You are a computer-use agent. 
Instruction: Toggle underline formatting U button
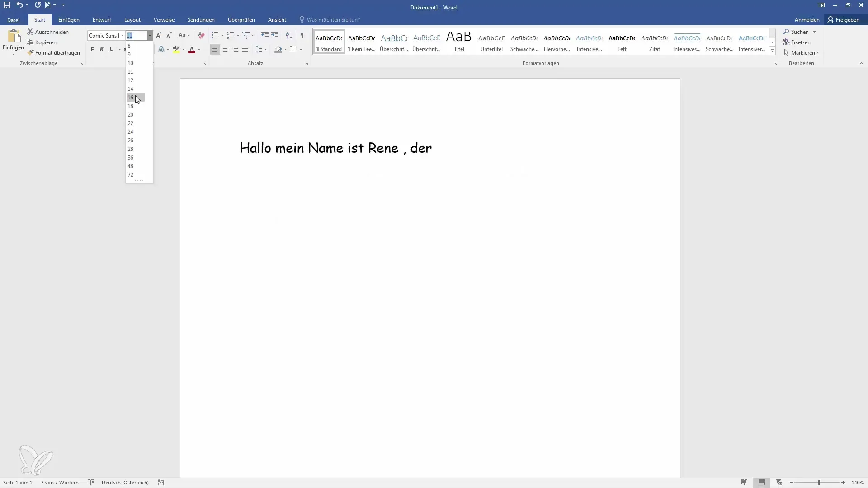click(x=112, y=49)
